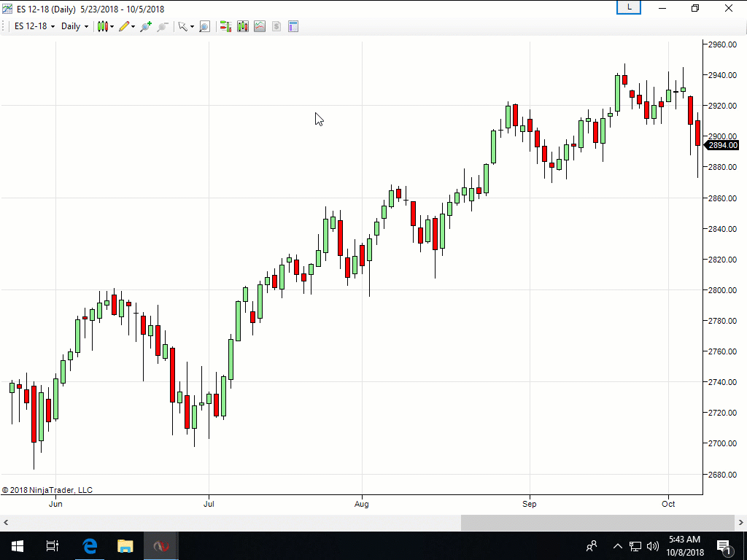Viewport: 747px width, 560px height.
Task: Select the cursor pointer tool icon
Action: (182, 26)
